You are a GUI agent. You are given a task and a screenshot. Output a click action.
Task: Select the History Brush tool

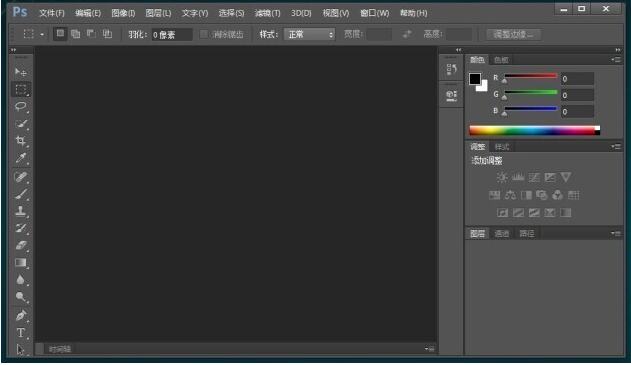coord(21,228)
